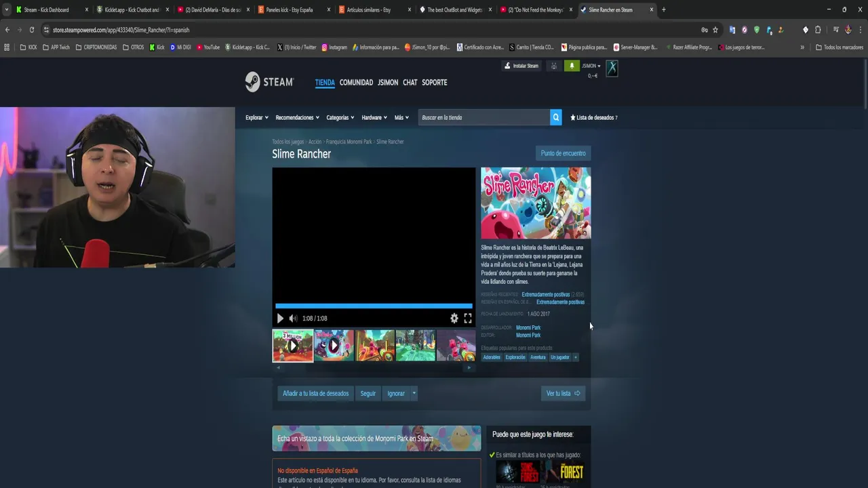
Task: Expand the Explorar menu
Action: click(257, 117)
